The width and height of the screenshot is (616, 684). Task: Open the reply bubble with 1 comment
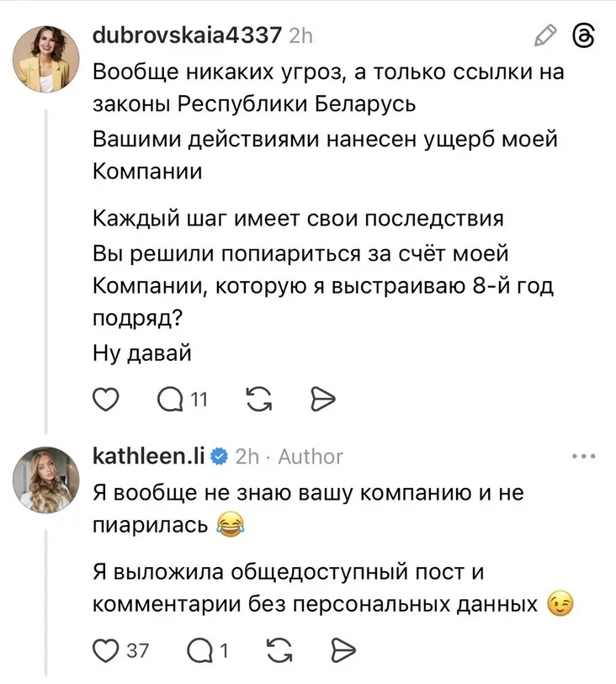[204, 649]
